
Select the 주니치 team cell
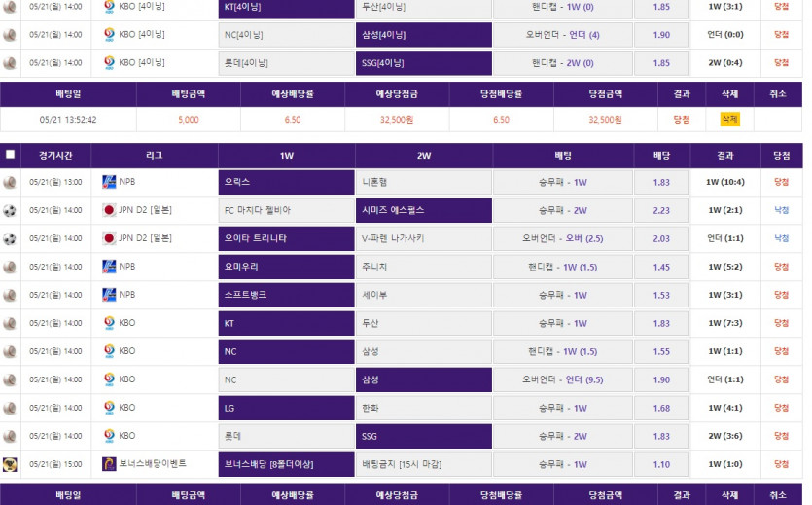(424, 268)
